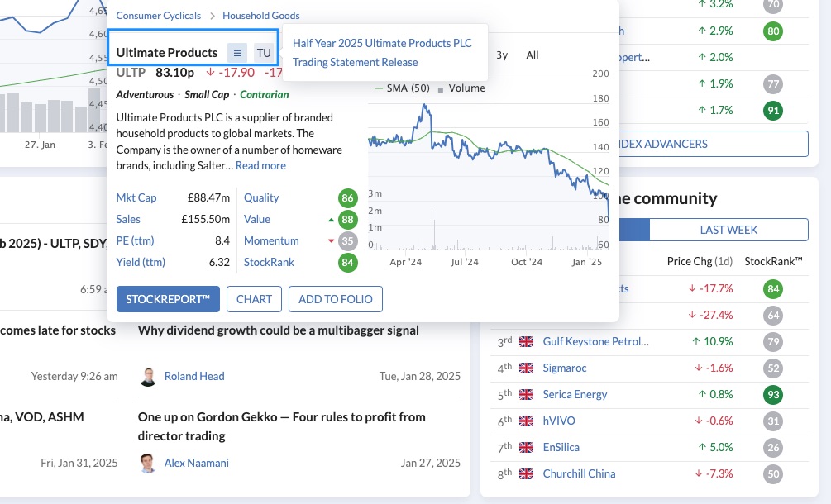Click the Quality rank label

[x=261, y=198]
